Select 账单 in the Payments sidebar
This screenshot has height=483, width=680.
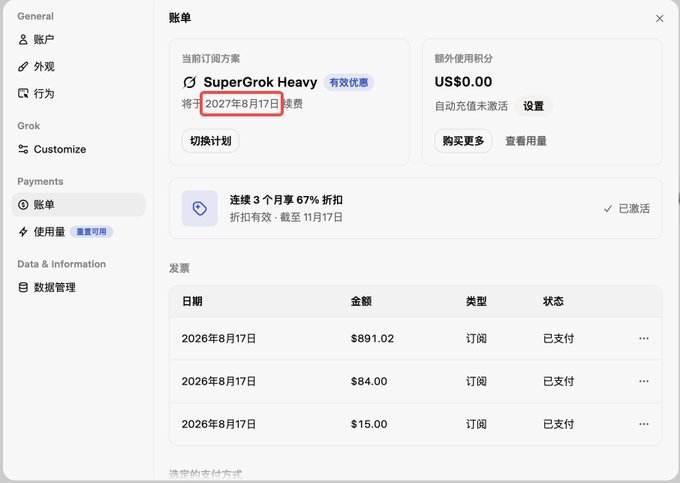click(x=78, y=205)
